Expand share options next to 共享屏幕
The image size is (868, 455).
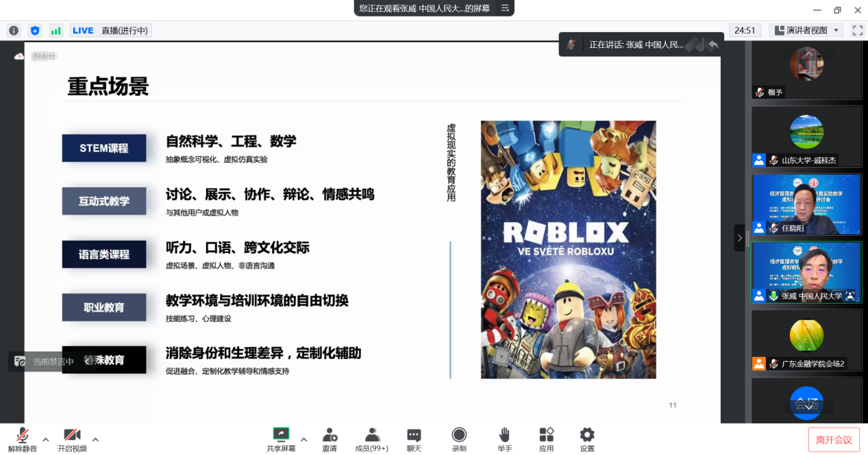tap(303, 439)
